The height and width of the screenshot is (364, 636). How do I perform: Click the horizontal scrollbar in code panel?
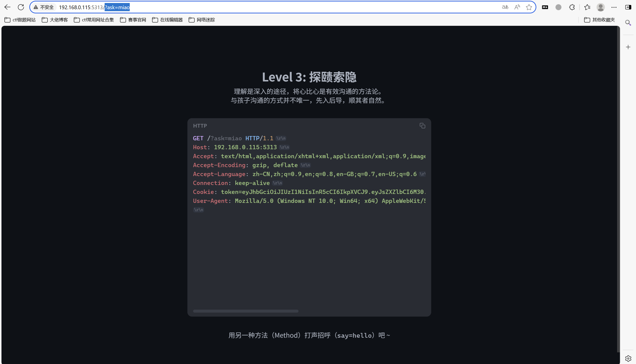(246, 311)
